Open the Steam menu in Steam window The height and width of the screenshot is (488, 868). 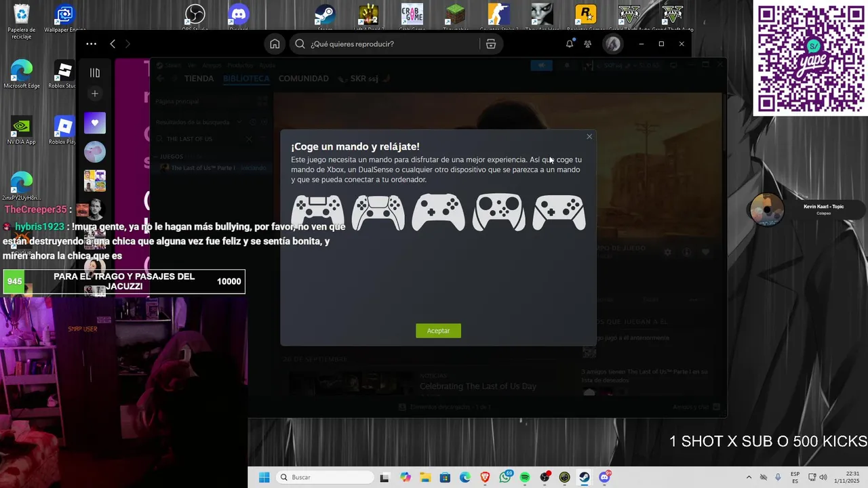[173, 66]
